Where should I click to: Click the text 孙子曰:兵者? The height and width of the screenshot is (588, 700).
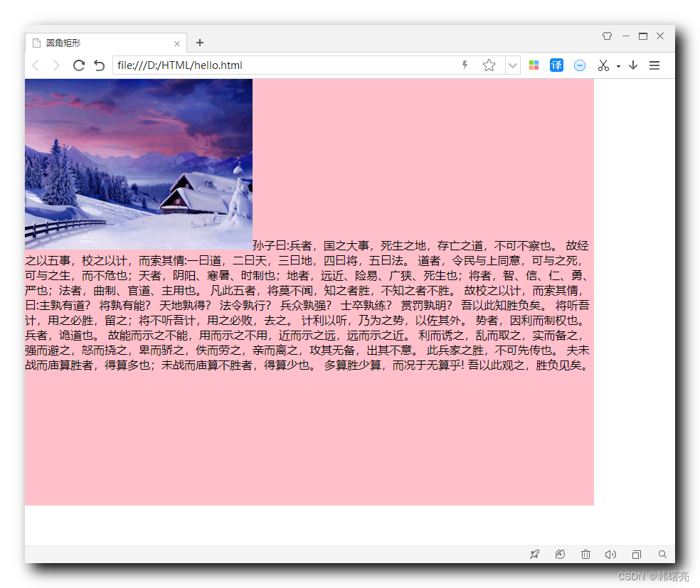click(282, 246)
